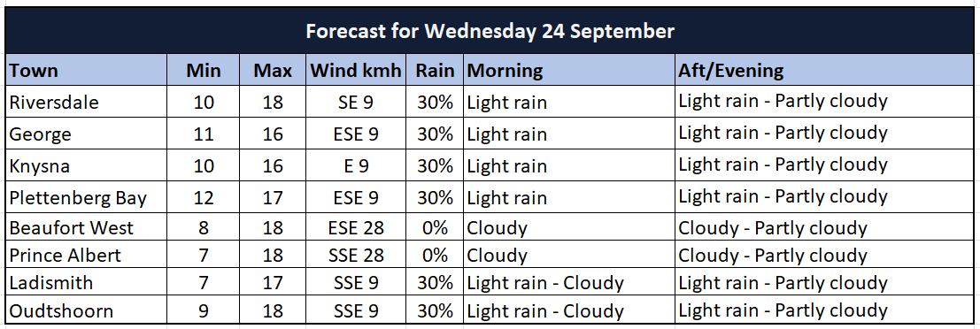Click the Riversdale town cell

coord(86,102)
